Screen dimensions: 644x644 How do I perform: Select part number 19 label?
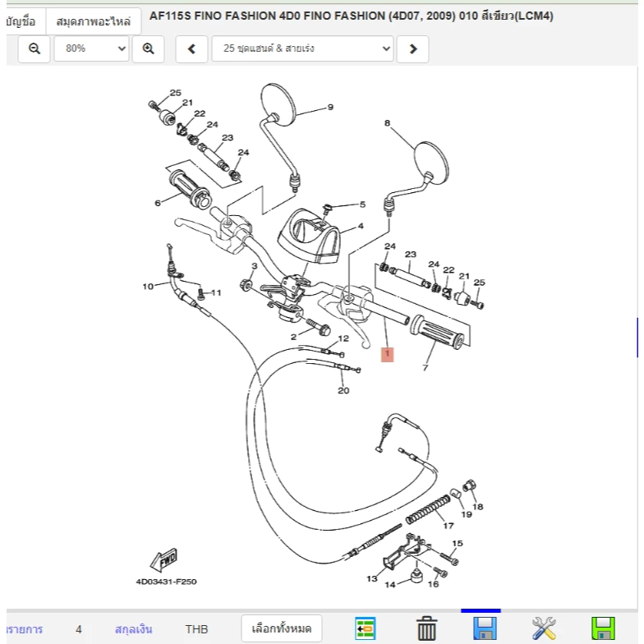467,514
